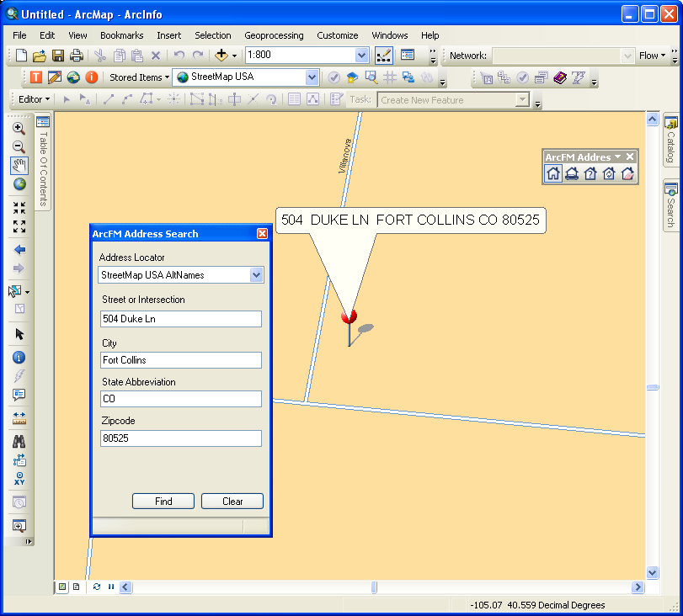Click the horizontal scrollbar thumb
The height and width of the screenshot is (616, 683).
coord(374,587)
